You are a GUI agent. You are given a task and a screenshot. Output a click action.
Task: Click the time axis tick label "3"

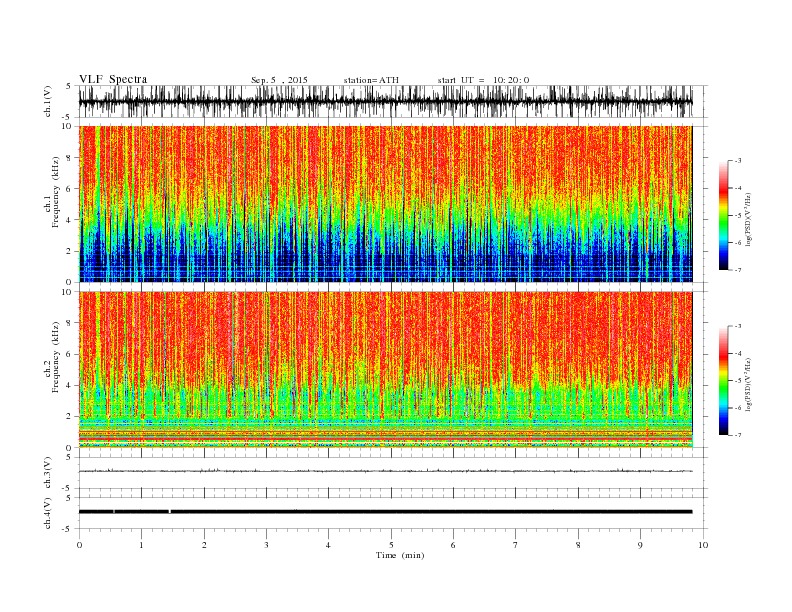pyautogui.click(x=266, y=545)
